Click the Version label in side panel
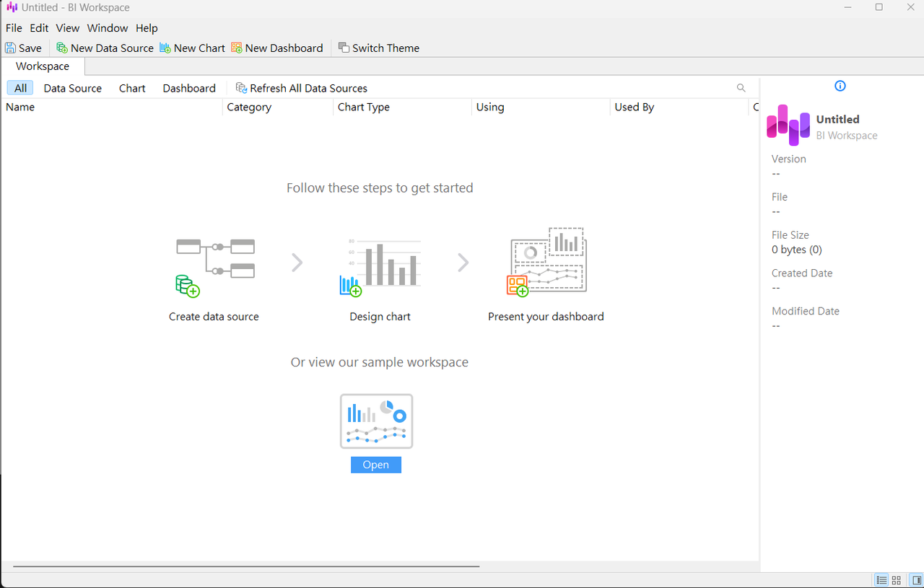The width and height of the screenshot is (924, 588). click(789, 159)
